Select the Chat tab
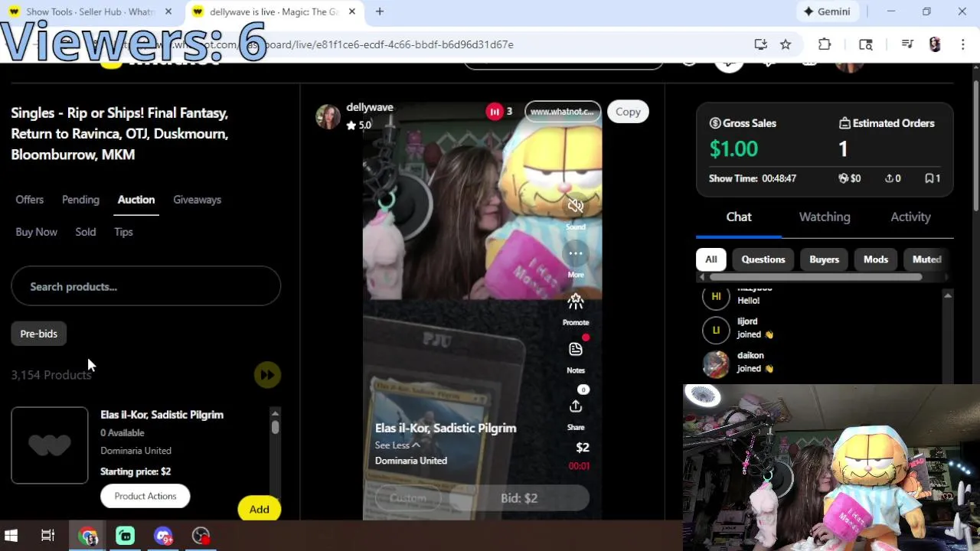The image size is (980, 551). coord(739,217)
